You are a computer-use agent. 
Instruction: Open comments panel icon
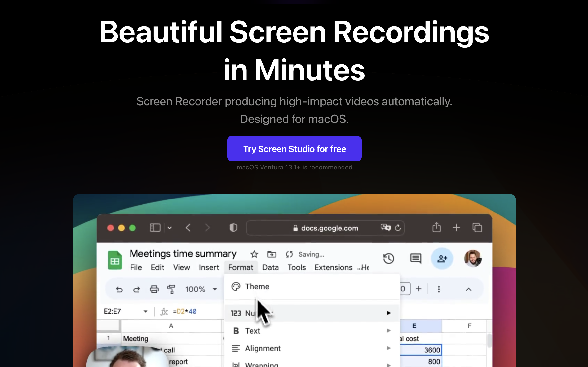[x=415, y=258]
